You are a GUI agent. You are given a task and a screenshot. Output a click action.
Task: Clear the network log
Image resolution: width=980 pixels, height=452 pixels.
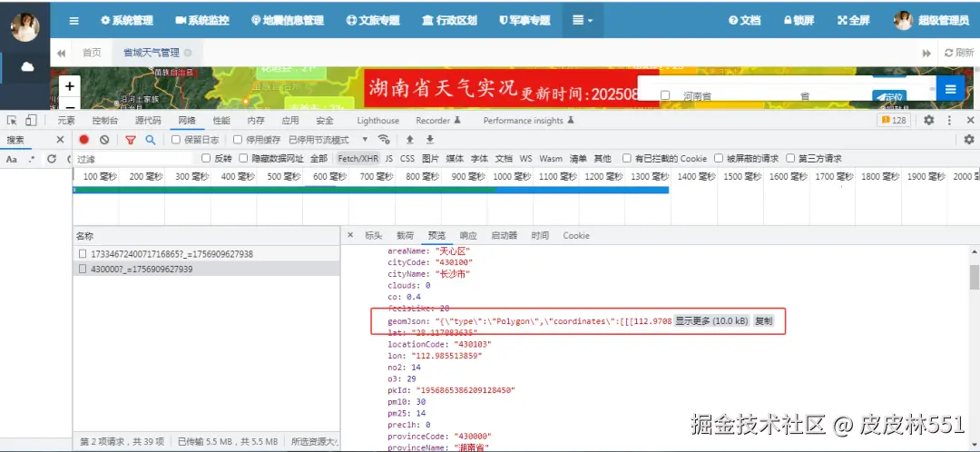[x=104, y=140]
